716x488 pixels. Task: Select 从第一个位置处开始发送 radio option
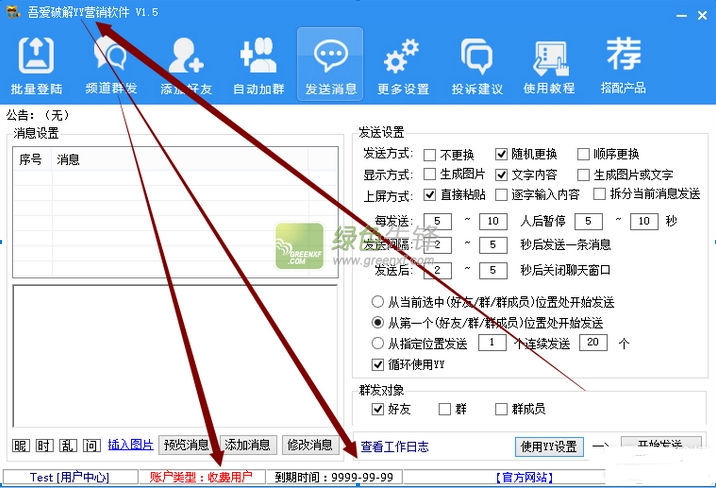point(377,323)
